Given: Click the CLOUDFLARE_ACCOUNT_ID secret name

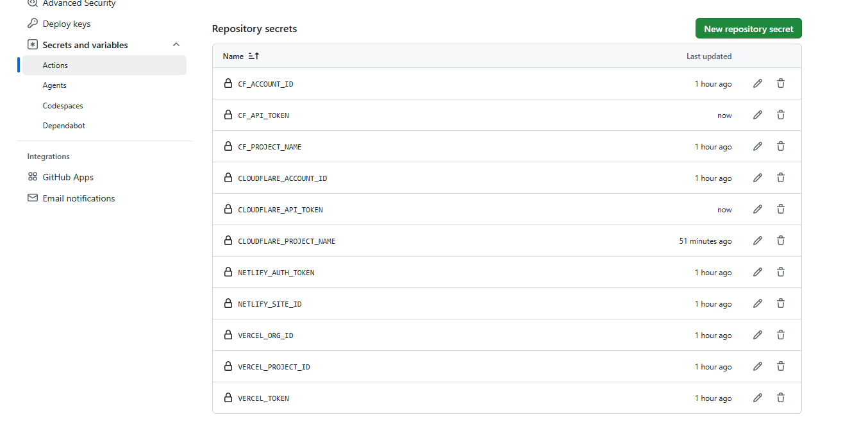Looking at the screenshot, I should point(283,178).
